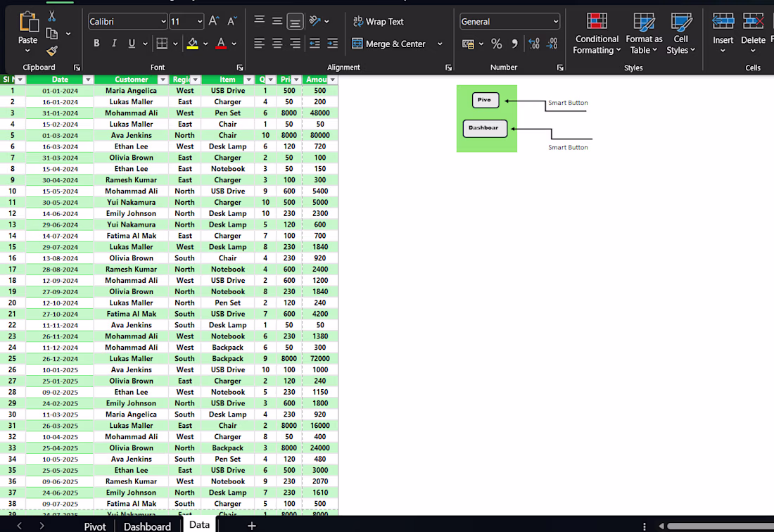Increase decimal places
This screenshot has width=774, height=532.
click(x=533, y=44)
